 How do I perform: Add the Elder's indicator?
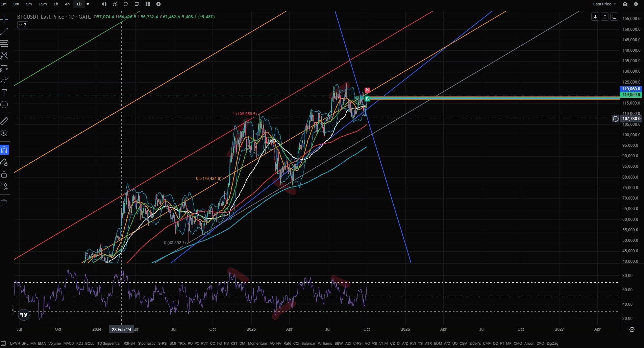pyautogui.click(x=475, y=343)
